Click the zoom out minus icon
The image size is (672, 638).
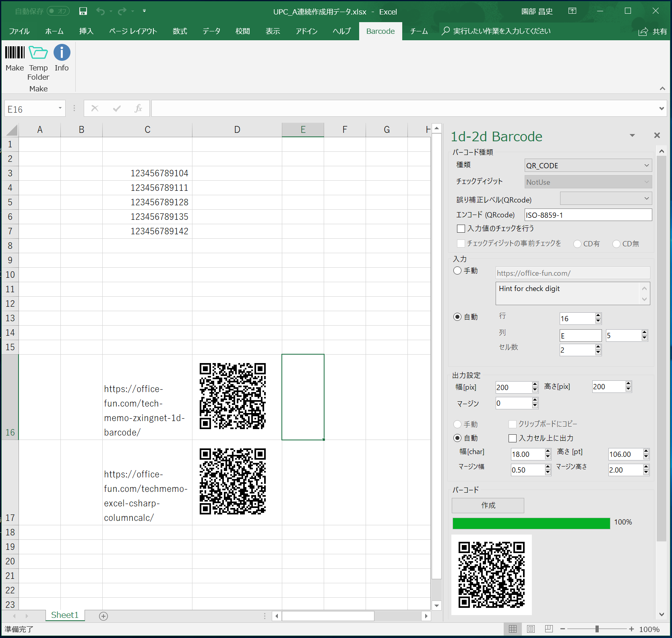tap(563, 629)
